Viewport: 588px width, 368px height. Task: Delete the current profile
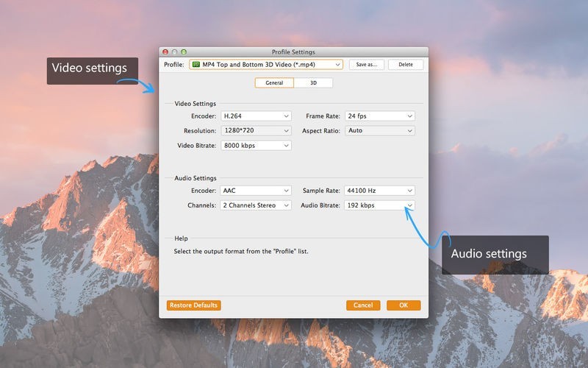point(406,65)
